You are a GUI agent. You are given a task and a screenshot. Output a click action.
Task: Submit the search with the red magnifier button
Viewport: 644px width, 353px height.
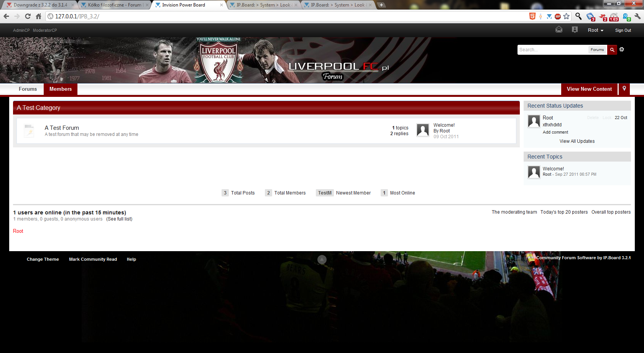click(612, 50)
